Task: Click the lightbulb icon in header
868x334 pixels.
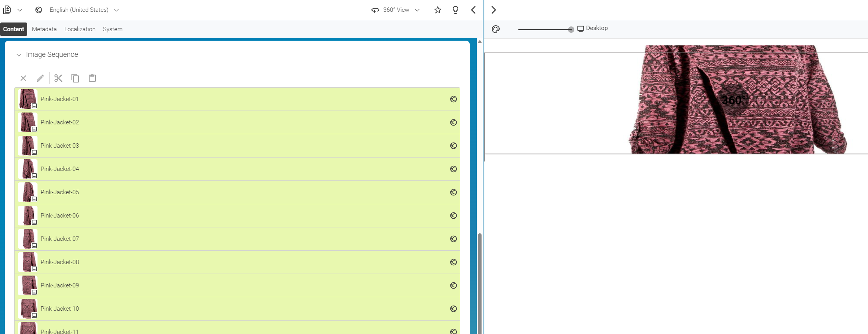Action: (456, 10)
